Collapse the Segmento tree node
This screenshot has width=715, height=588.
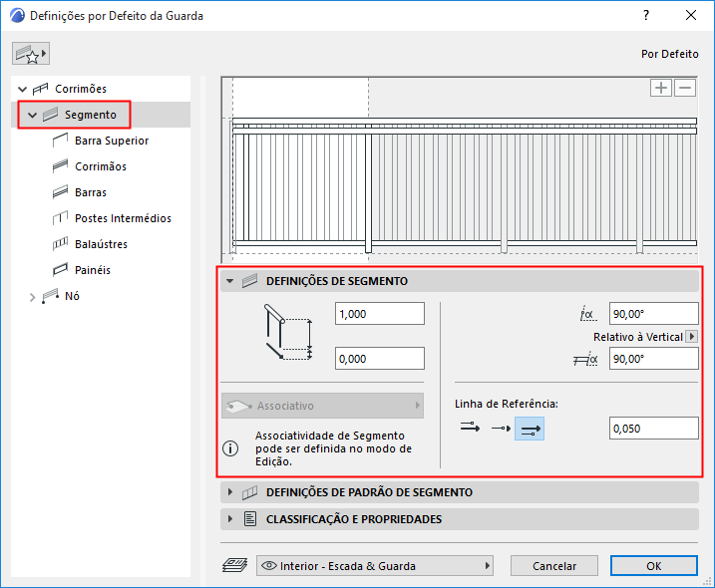(x=32, y=115)
